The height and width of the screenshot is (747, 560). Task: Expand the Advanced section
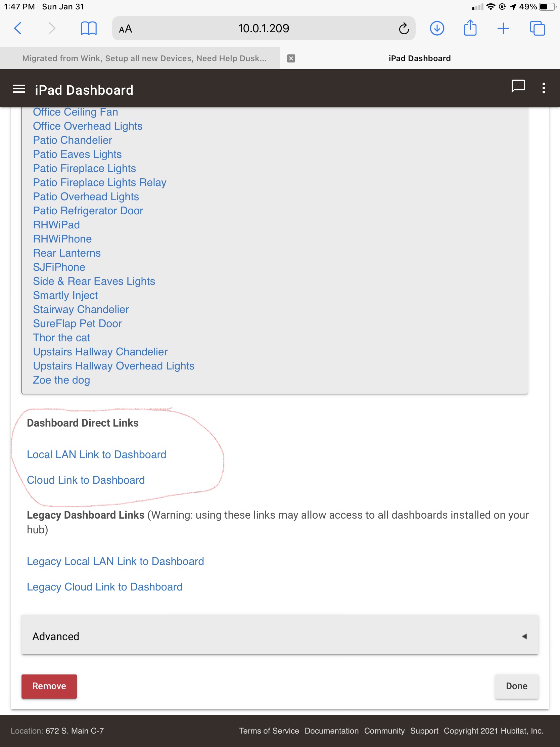click(x=280, y=636)
